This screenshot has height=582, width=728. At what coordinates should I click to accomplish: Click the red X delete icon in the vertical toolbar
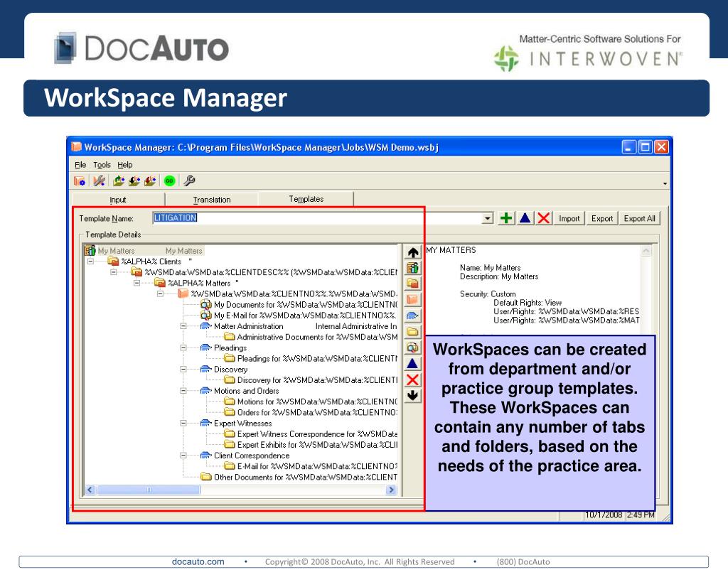(x=413, y=379)
